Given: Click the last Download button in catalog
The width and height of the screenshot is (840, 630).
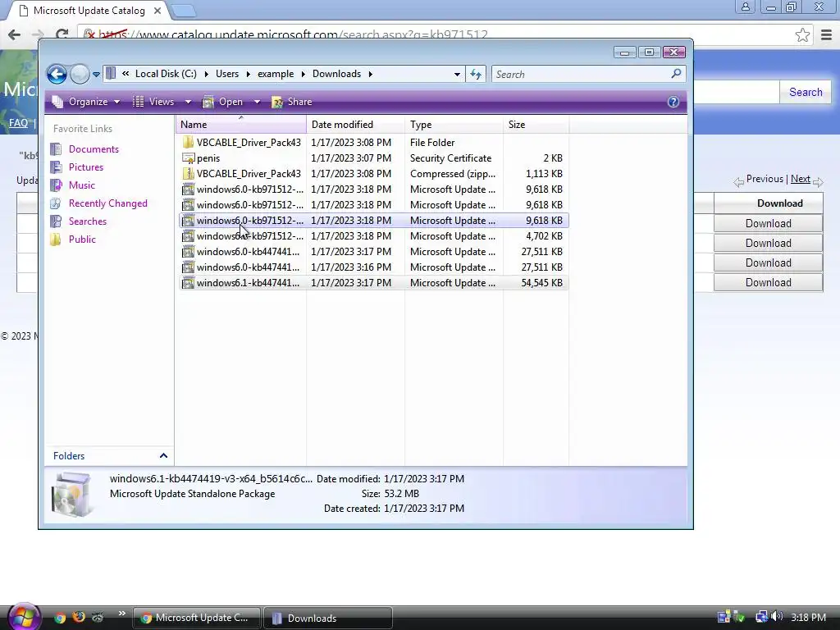Looking at the screenshot, I should click(x=768, y=282).
